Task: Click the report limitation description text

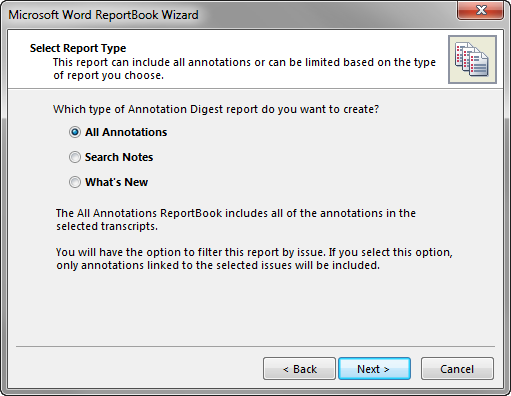Action: (x=244, y=69)
